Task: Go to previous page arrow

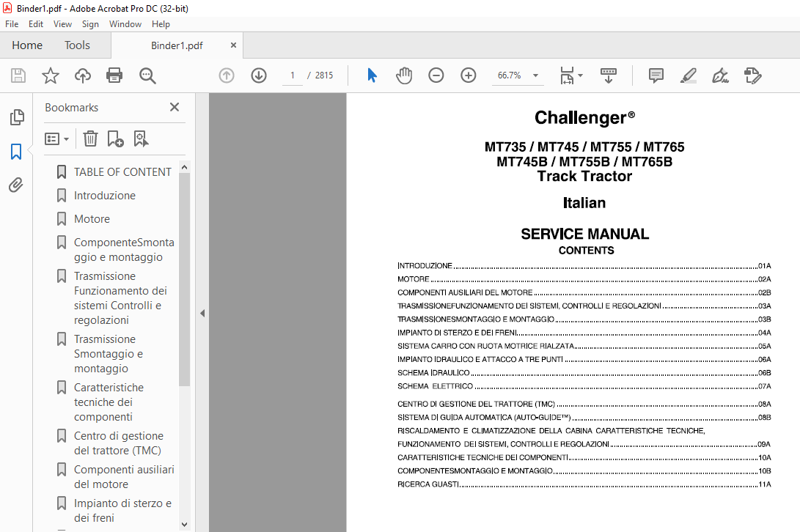Action: pyautogui.click(x=227, y=75)
